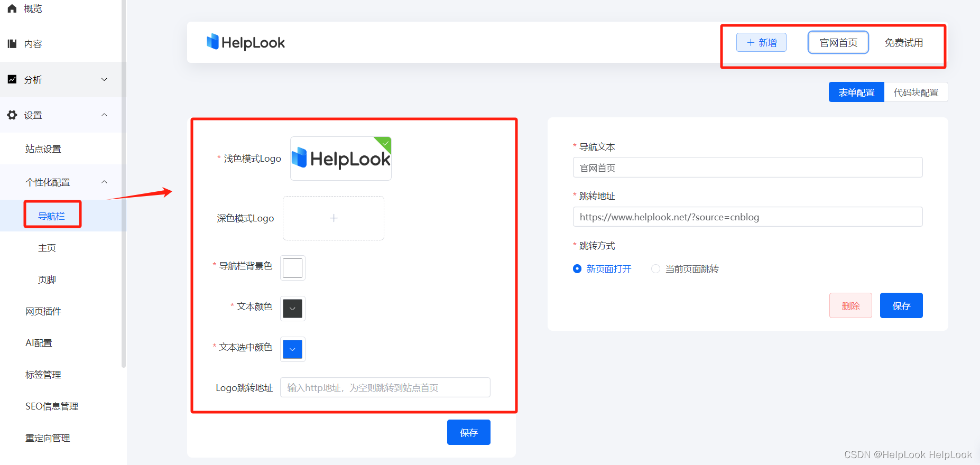Screen dimensions: 980x465
Task: Click the red 删除 button
Action: 850,305
